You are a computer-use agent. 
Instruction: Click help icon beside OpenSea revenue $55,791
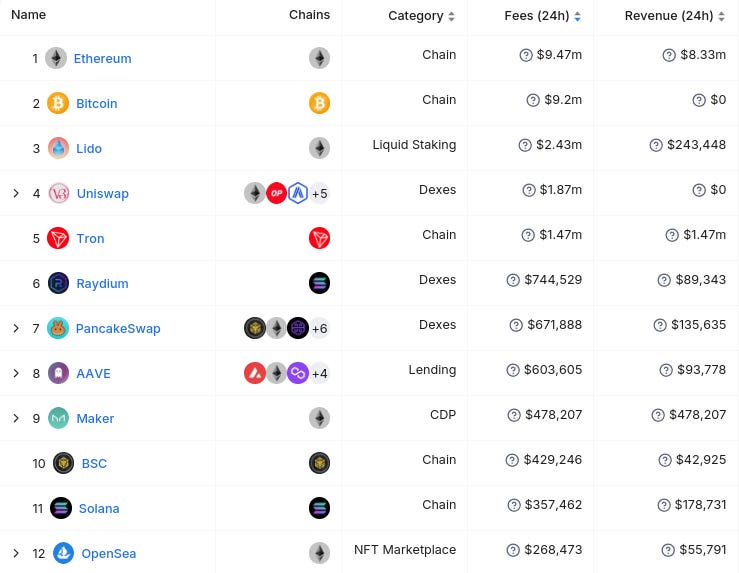[668, 550]
